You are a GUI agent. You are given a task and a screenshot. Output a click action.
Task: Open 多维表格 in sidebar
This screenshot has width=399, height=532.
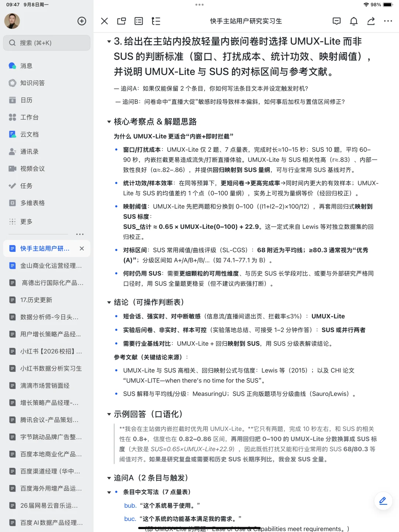47,203
